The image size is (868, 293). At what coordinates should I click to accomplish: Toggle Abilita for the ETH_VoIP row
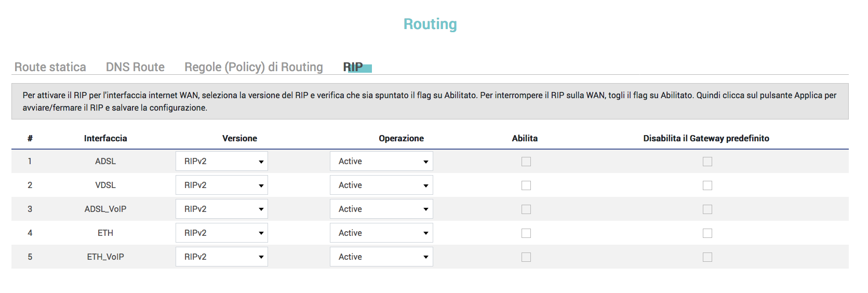click(x=526, y=257)
